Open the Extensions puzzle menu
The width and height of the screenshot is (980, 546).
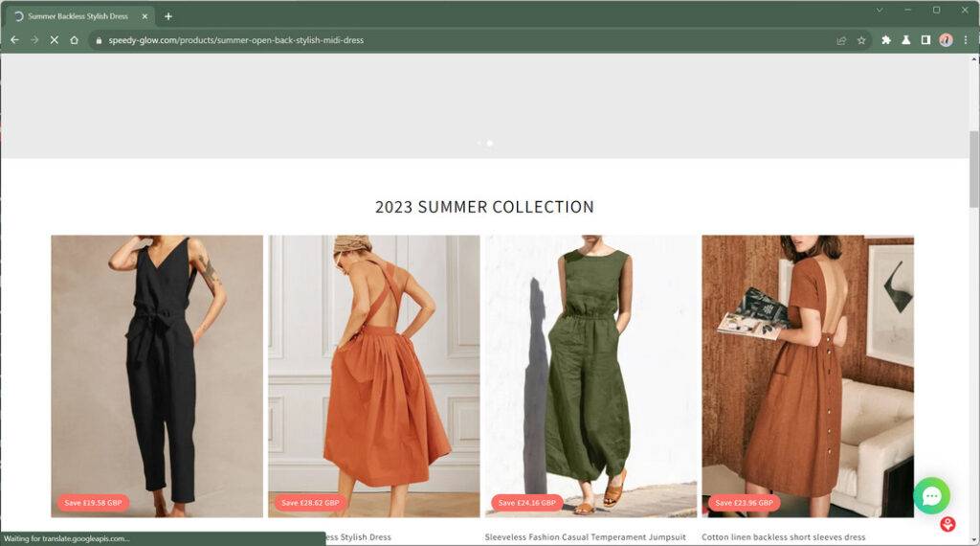[x=885, y=40]
